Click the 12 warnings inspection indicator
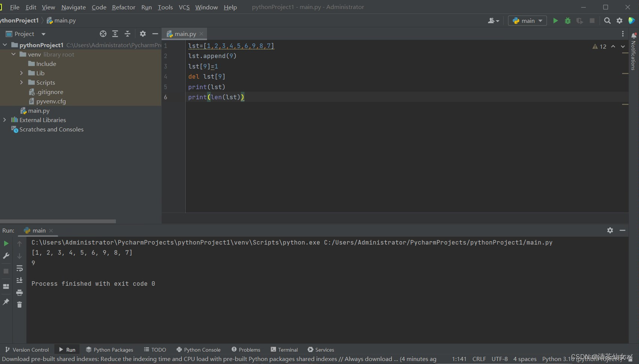 click(599, 46)
